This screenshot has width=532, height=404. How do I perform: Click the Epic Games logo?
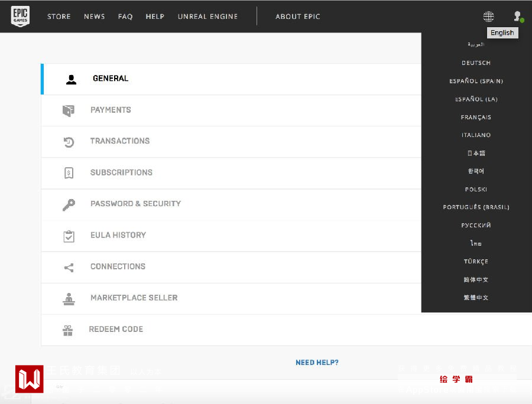[20, 17]
